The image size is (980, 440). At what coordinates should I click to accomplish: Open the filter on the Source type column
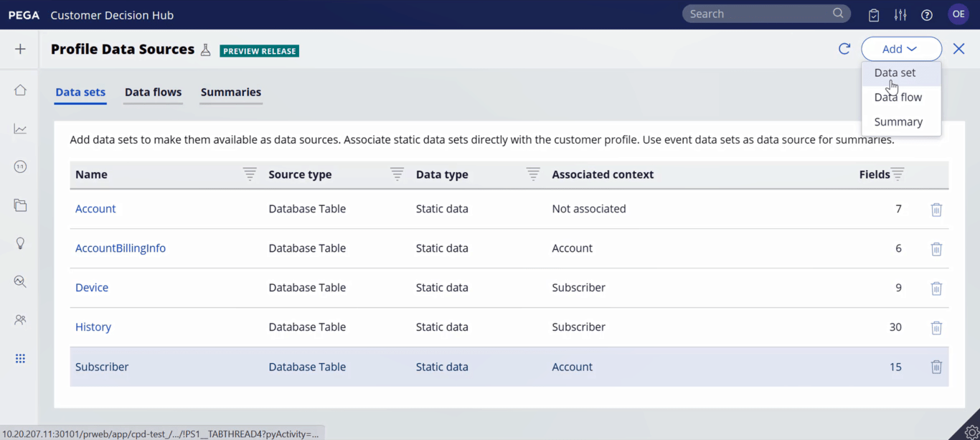[x=397, y=173]
